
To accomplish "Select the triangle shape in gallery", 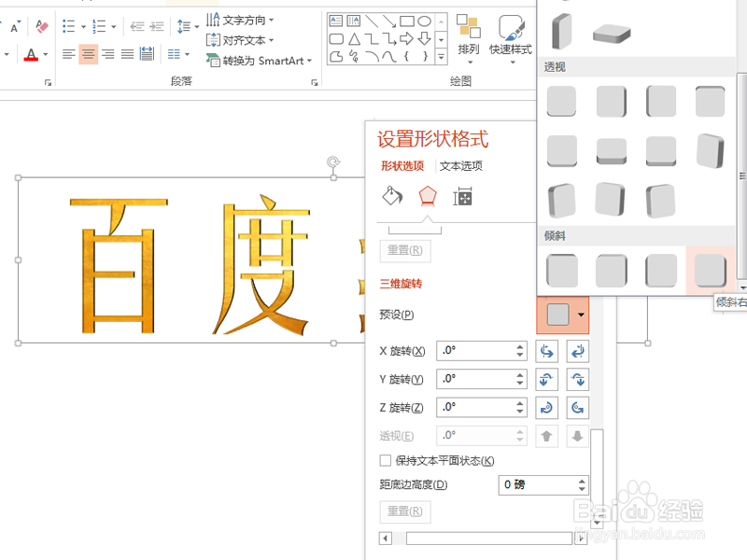I will click(354, 38).
